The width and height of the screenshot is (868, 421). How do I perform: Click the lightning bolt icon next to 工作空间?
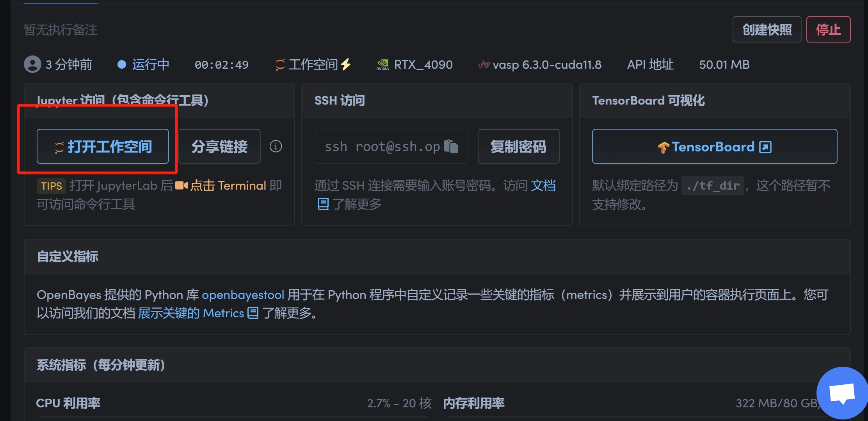346,64
